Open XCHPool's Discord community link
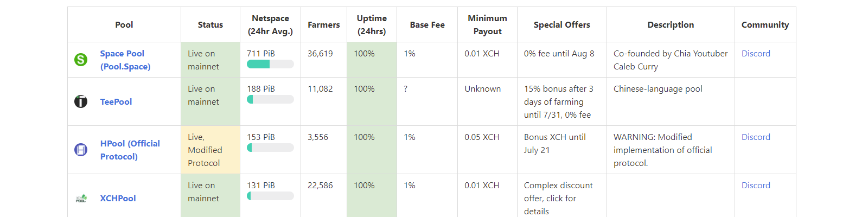The height and width of the screenshot is (217, 868). coord(756,186)
